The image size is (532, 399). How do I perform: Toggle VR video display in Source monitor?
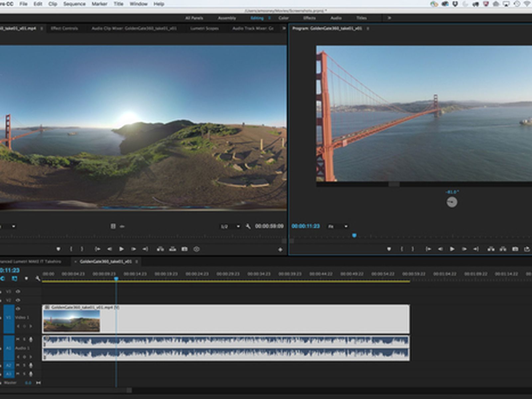point(197,249)
